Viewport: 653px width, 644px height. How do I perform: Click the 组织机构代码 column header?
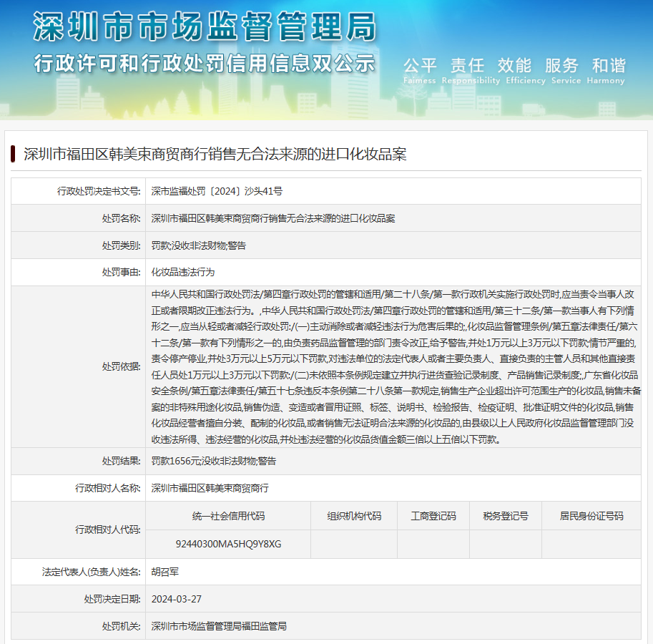[353, 515]
